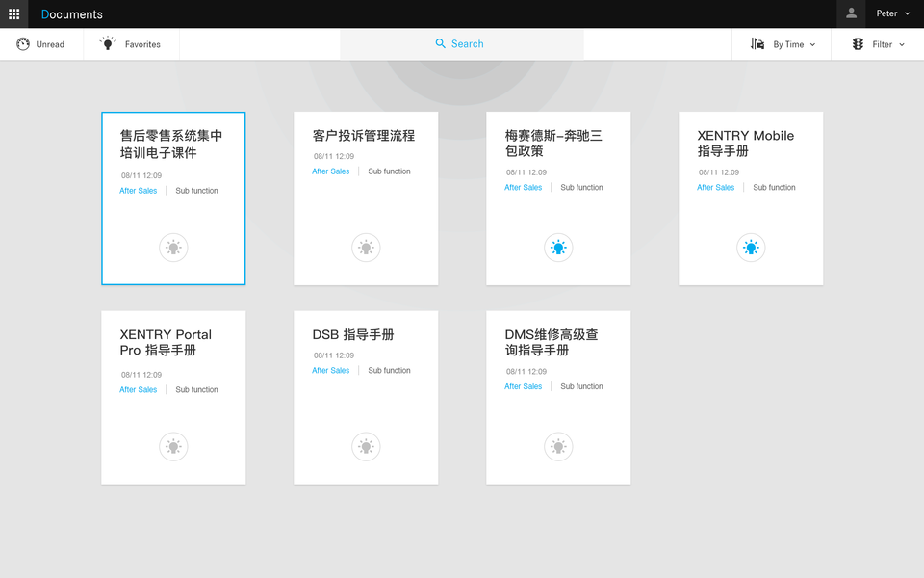The height and width of the screenshot is (578, 924).
Task: Click the Filter traffic-light icon
Action: click(x=858, y=43)
